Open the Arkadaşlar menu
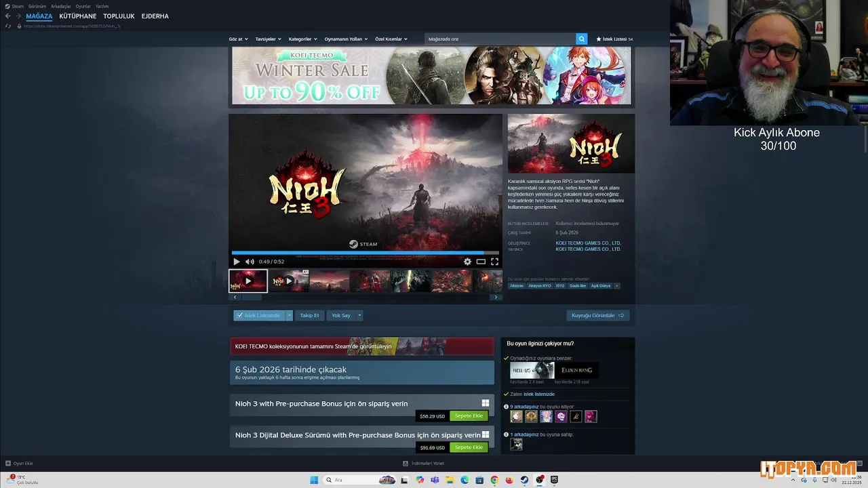The height and width of the screenshot is (488, 868). tap(61, 6)
